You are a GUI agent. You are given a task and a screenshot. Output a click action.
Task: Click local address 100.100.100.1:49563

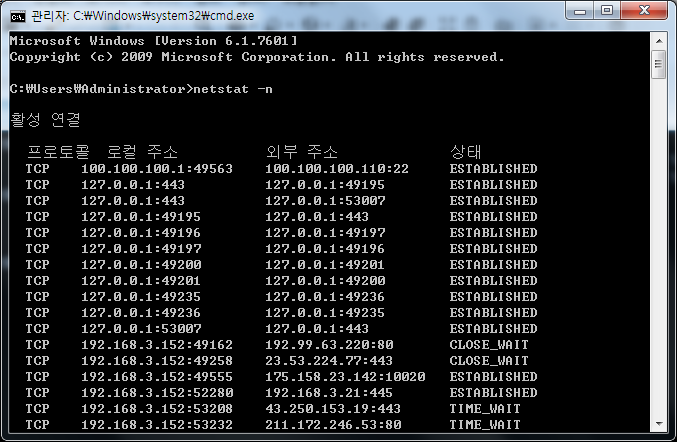coord(157,169)
